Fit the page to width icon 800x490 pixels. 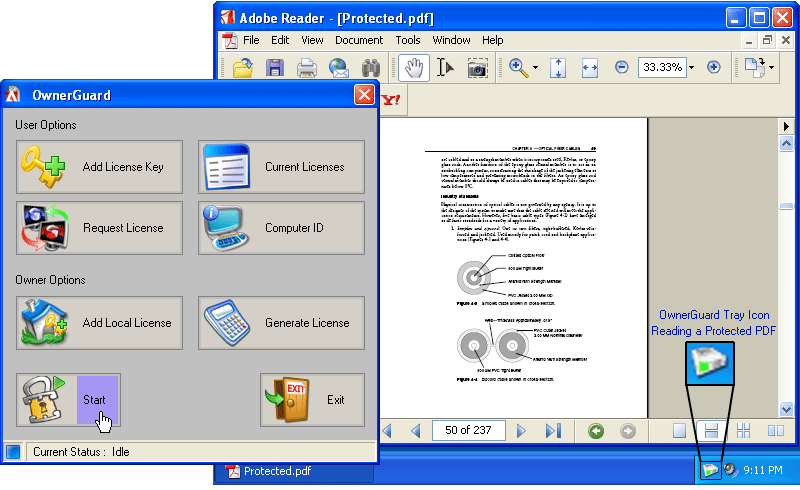(x=590, y=67)
